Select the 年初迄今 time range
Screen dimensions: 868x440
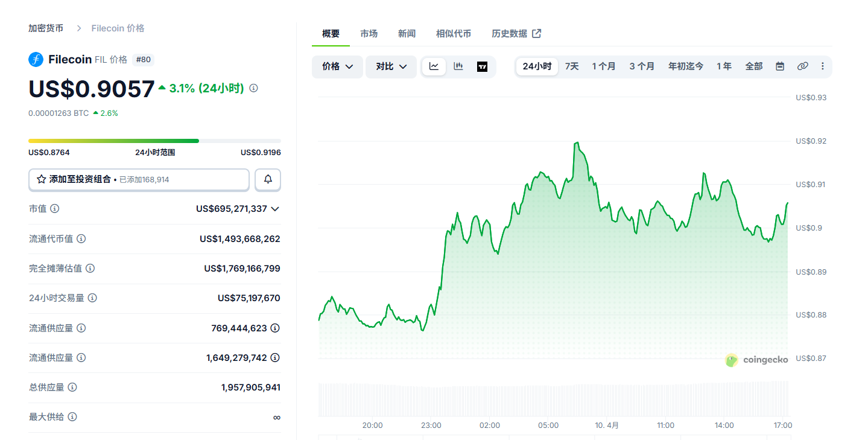pyautogui.click(x=686, y=66)
